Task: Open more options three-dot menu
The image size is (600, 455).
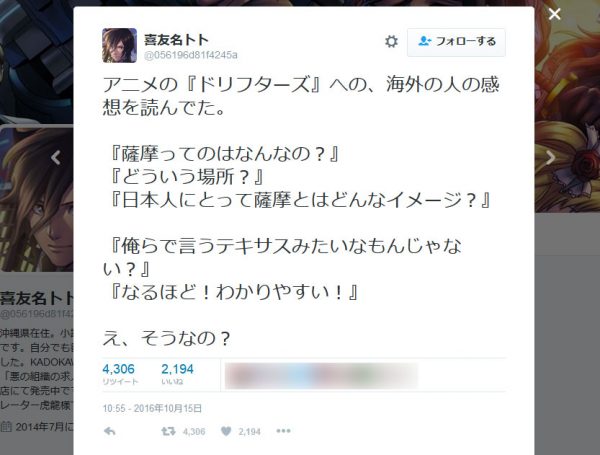Action: click(x=283, y=431)
